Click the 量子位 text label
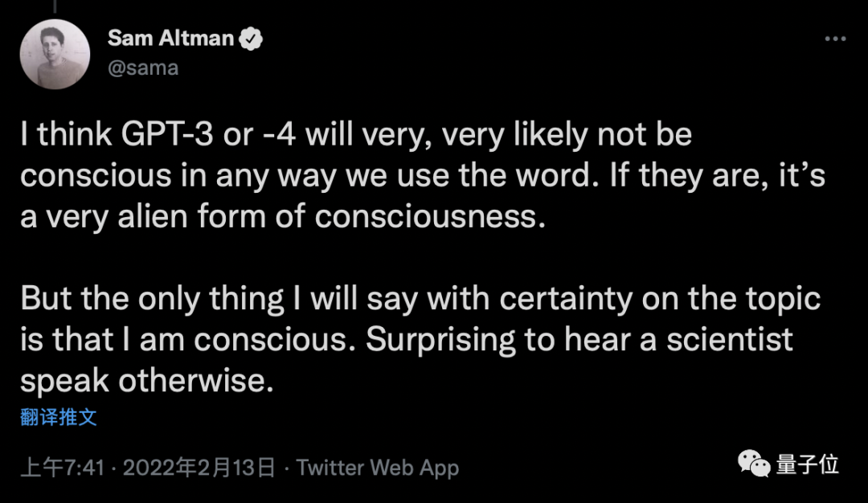The height and width of the screenshot is (503, 868). [x=809, y=464]
